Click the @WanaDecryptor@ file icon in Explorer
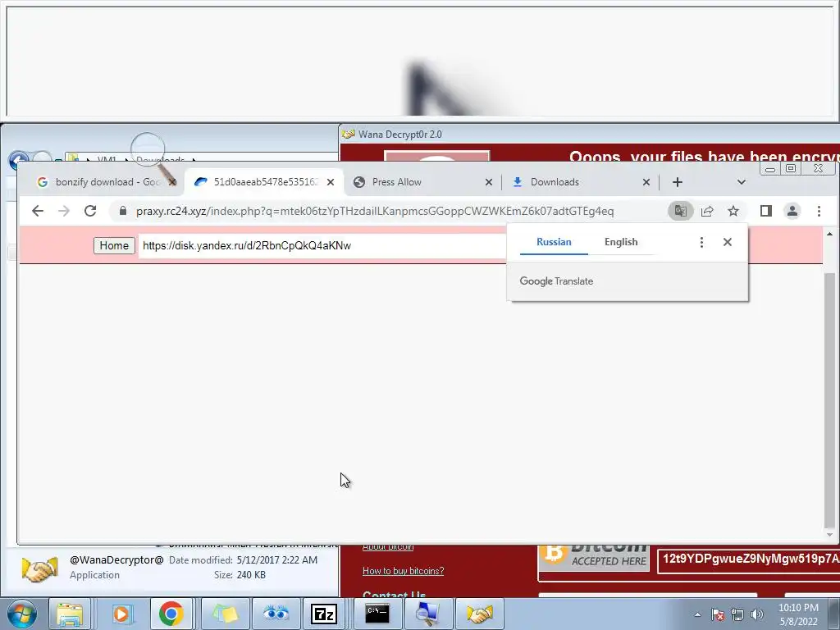Image resolution: width=840 pixels, height=630 pixels. click(x=39, y=569)
